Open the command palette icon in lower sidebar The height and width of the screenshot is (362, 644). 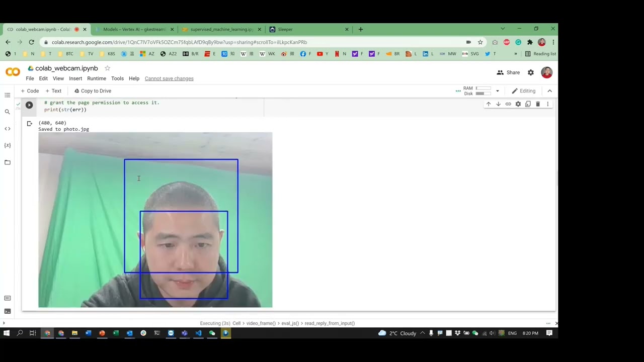[8, 298]
